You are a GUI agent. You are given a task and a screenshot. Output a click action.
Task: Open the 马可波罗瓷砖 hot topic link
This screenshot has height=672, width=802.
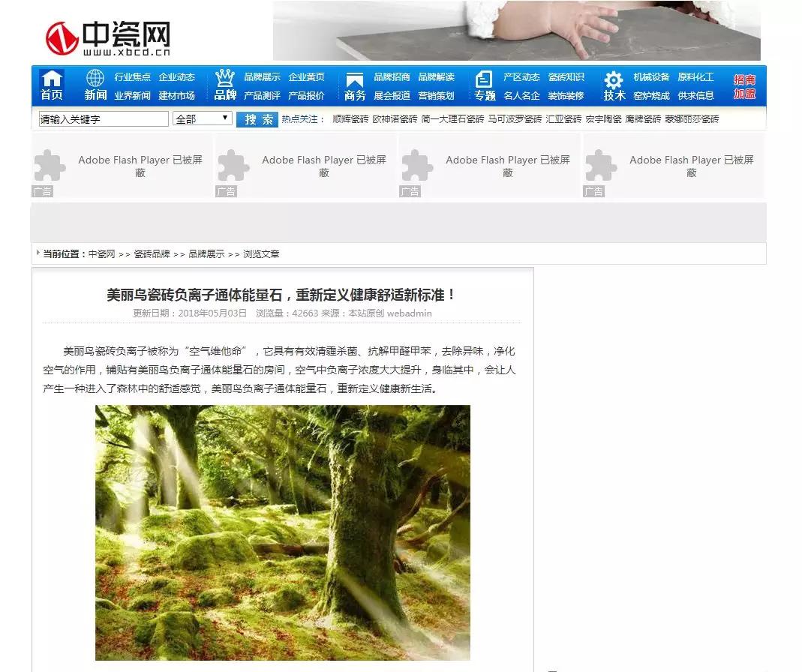point(514,119)
